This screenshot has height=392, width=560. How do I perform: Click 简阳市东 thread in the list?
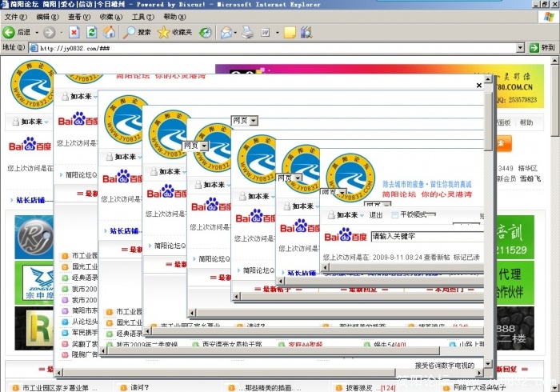click(85, 310)
